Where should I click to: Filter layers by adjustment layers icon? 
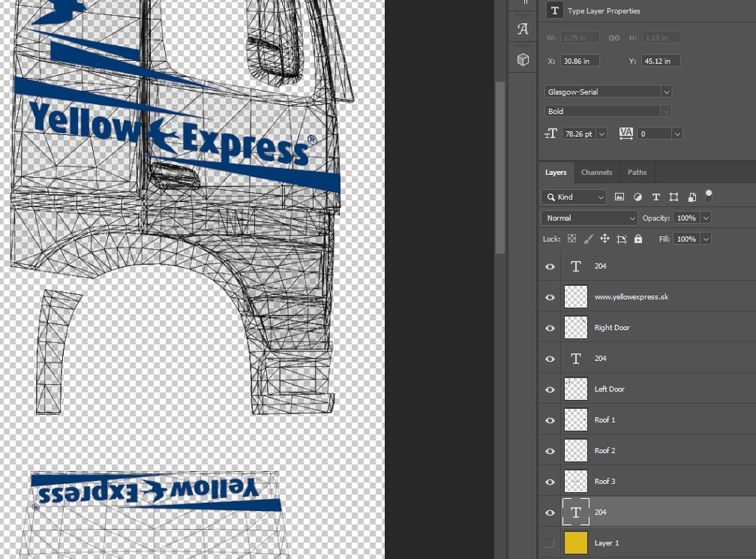click(x=637, y=197)
